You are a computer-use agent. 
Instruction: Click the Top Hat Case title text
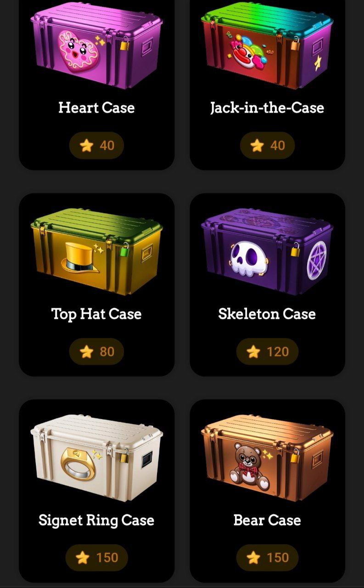[96, 314]
